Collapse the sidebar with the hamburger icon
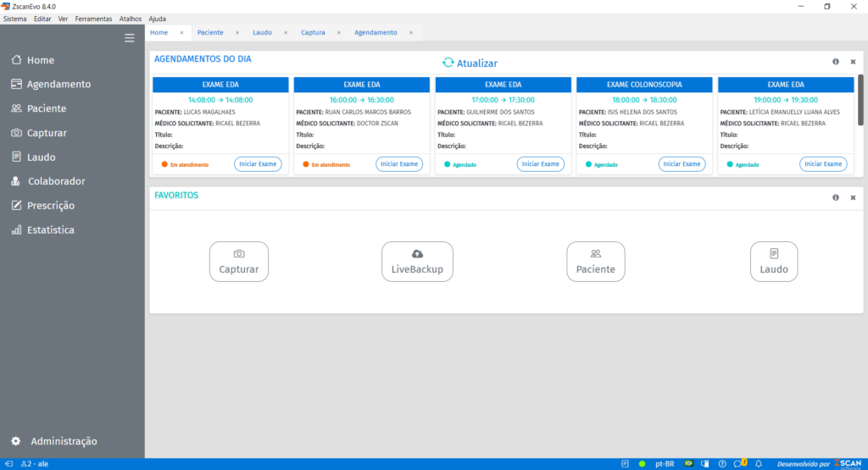This screenshot has height=470, width=868. pos(129,37)
